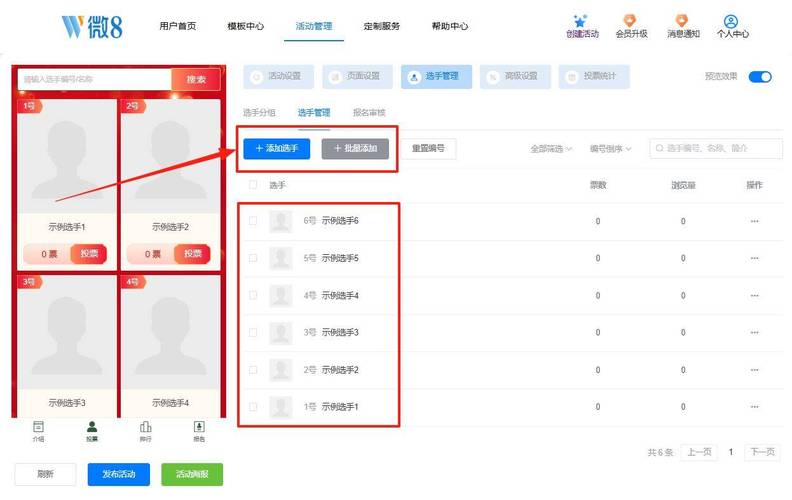Open 消息通知 notifications icon
Viewport: 792px width, 500px height.
(x=683, y=20)
